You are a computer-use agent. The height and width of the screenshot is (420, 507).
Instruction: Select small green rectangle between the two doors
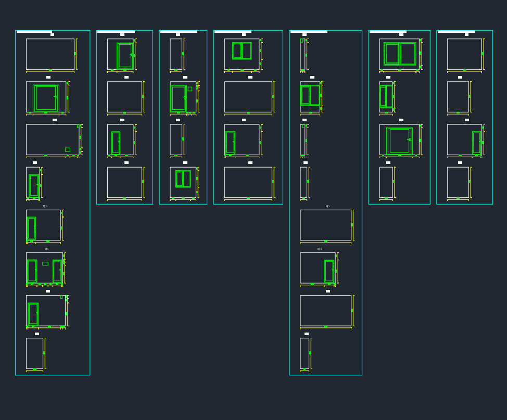45,263
